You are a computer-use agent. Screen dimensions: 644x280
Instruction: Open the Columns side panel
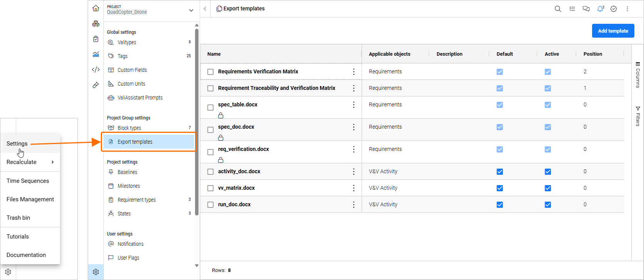click(x=637, y=75)
